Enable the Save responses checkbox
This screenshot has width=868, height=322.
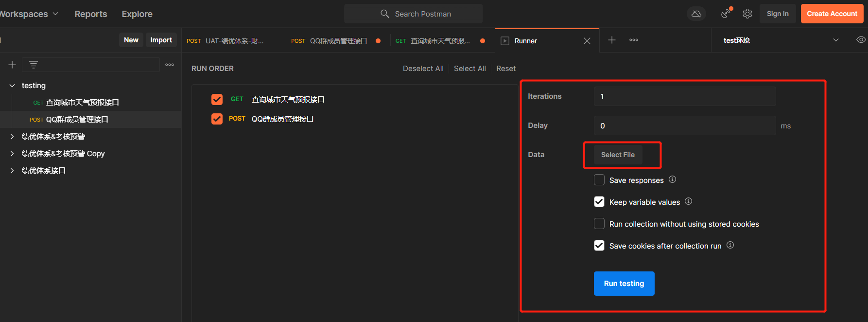coord(599,180)
